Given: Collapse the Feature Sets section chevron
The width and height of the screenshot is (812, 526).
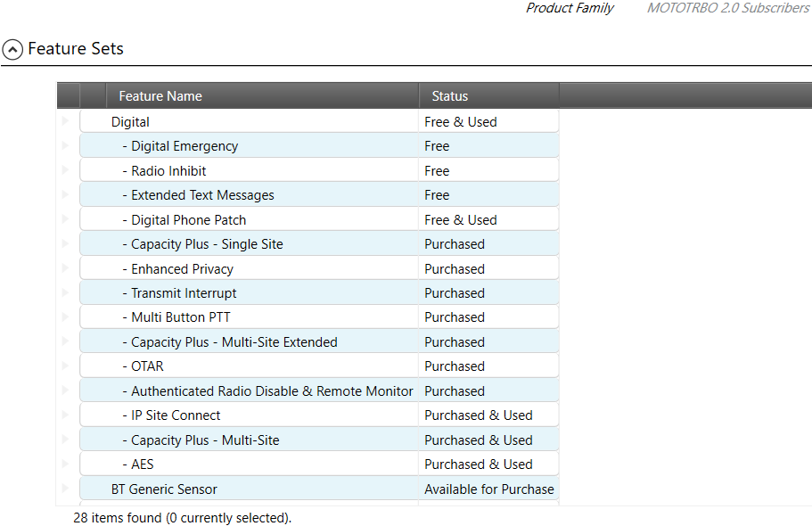Looking at the screenshot, I should pos(13,50).
